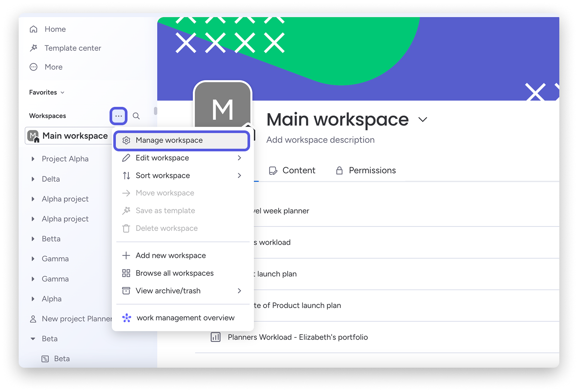Switch to the Permissions tab
Viewport: 578px width, 392px height.
click(372, 170)
